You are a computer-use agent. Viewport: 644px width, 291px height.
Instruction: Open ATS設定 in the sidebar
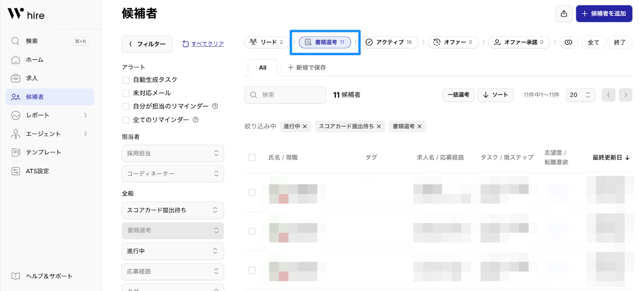[37, 171]
